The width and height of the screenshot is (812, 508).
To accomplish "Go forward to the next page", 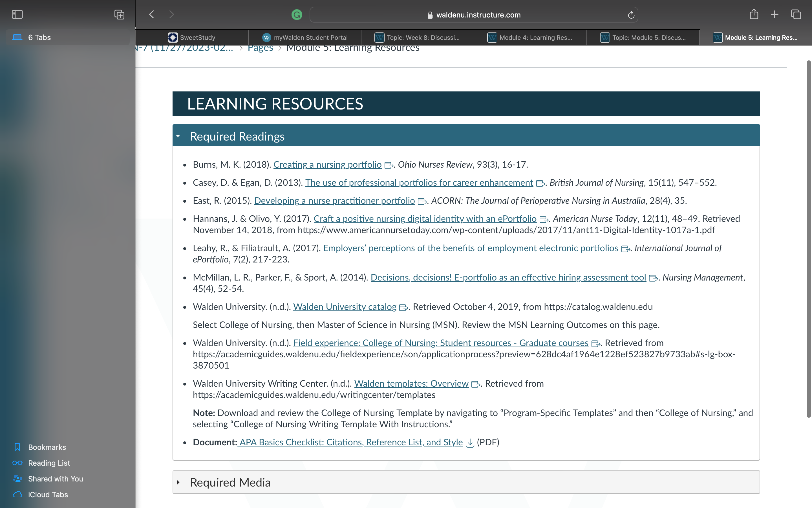I will [x=171, y=14].
